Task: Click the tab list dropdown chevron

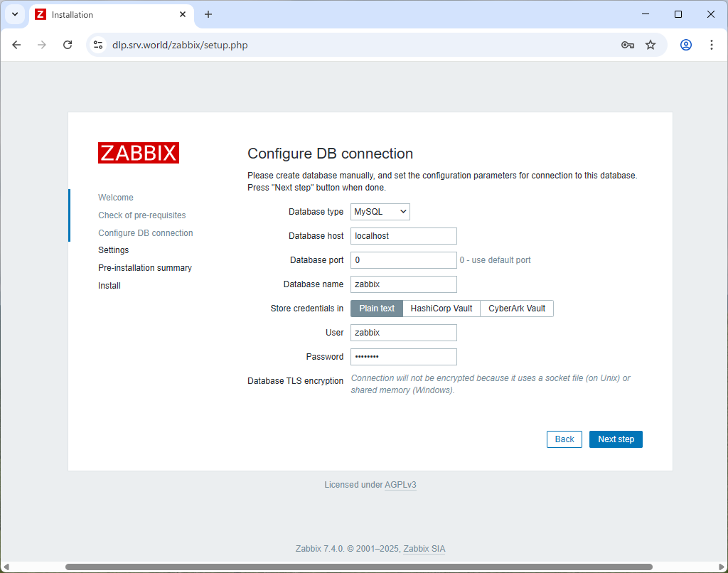Action: tap(15, 14)
